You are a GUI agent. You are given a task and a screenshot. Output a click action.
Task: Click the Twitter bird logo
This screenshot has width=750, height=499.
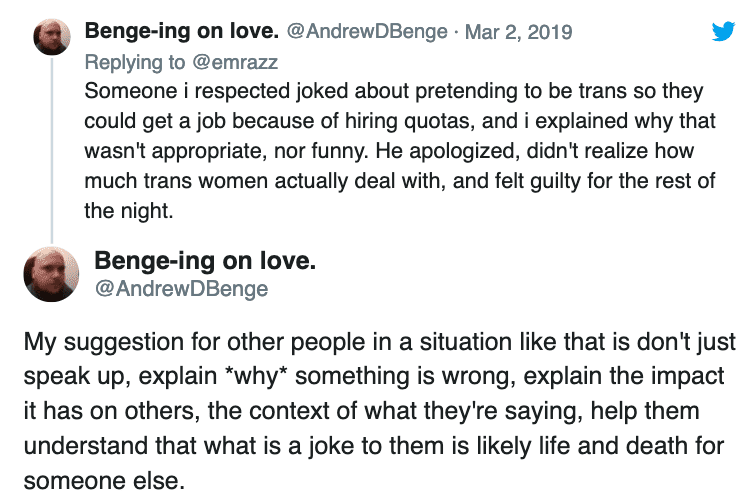pos(722,32)
